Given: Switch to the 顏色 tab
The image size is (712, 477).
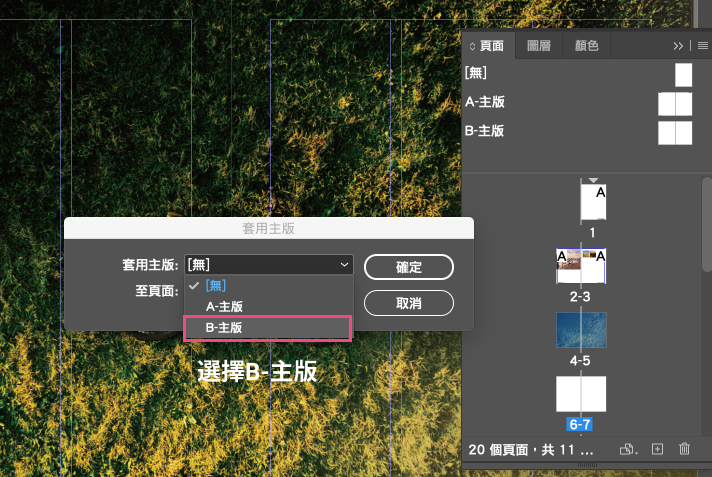Looking at the screenshot, I should tap(586, 45).
